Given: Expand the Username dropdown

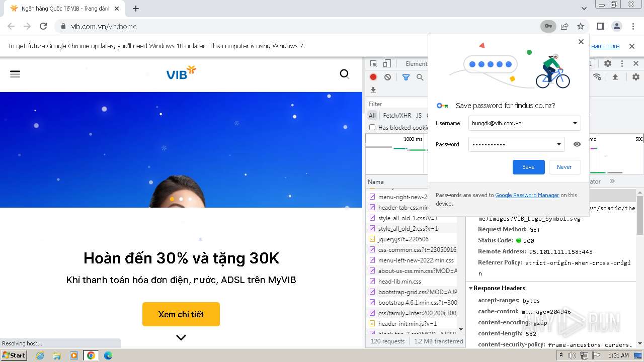Looking at the screenshot, I should 575,123.
